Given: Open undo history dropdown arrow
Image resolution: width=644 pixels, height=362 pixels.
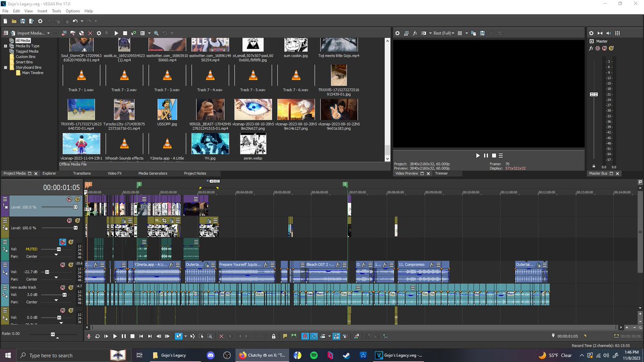Looking at the screenshot, I should click(x=82, y=21).
